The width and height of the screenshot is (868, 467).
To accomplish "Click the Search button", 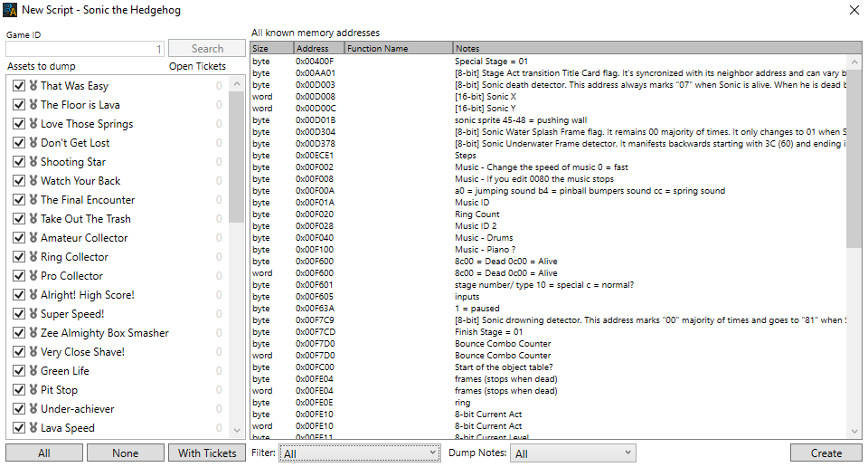I will [x=207, y=49].
